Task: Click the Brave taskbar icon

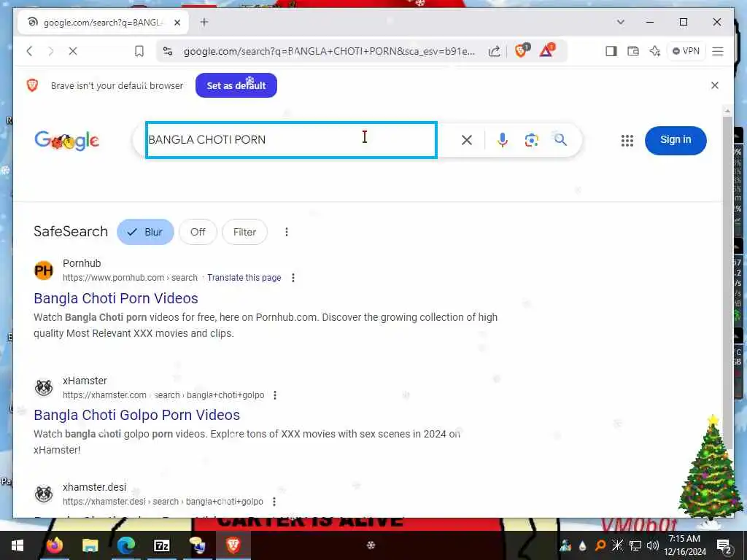Action: (233, 545)
